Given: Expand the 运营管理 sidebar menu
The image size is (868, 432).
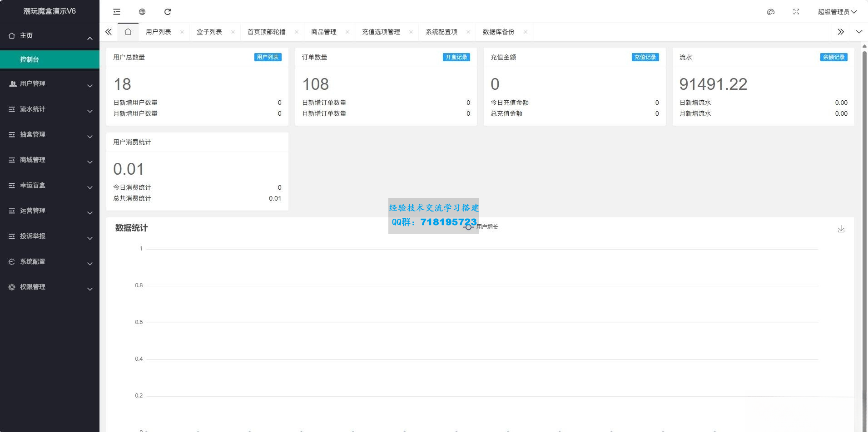Looking at the screenshot, I should click(50, 211).
